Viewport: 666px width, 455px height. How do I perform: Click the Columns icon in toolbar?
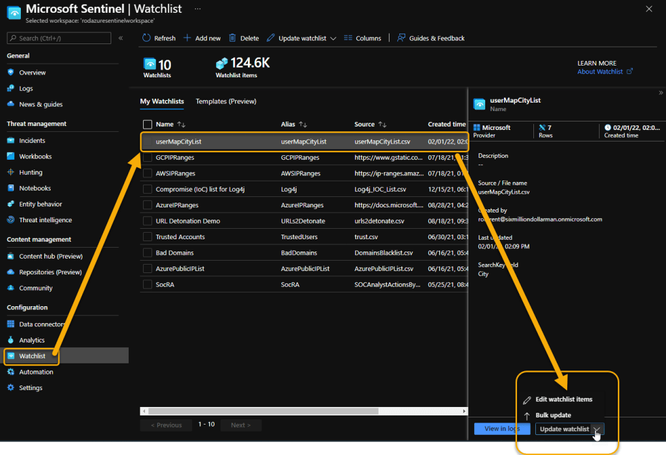coord(348,38)
